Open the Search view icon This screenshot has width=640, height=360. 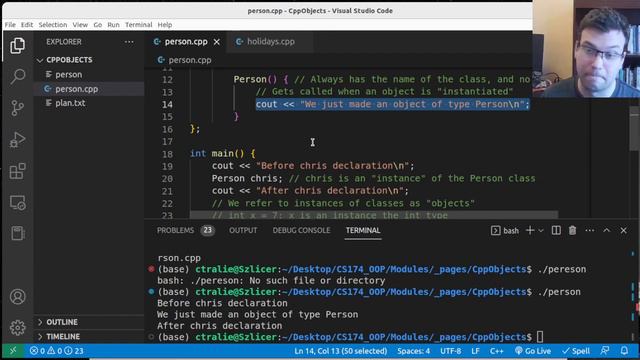coord(18,76)
